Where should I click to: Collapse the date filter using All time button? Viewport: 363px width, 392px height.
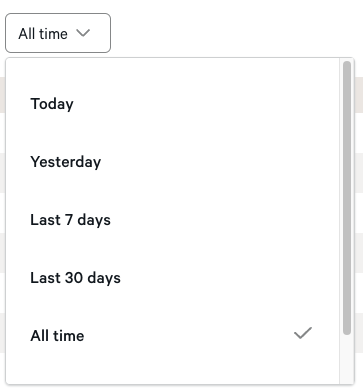pyautogui.click(x=58, y=33)
